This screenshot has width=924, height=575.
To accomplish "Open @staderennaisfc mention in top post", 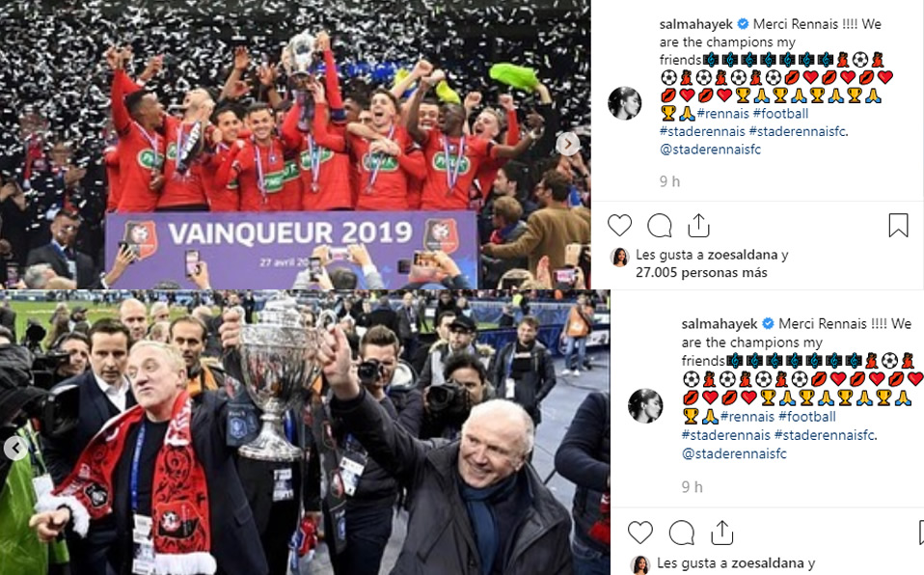I will (x=710, y=150).
